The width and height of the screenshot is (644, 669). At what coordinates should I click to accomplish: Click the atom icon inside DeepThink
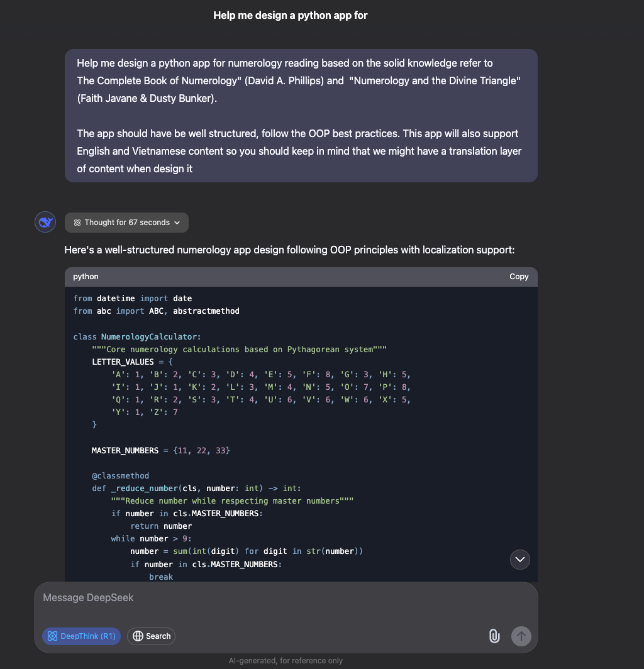click(x=52, y=636)
